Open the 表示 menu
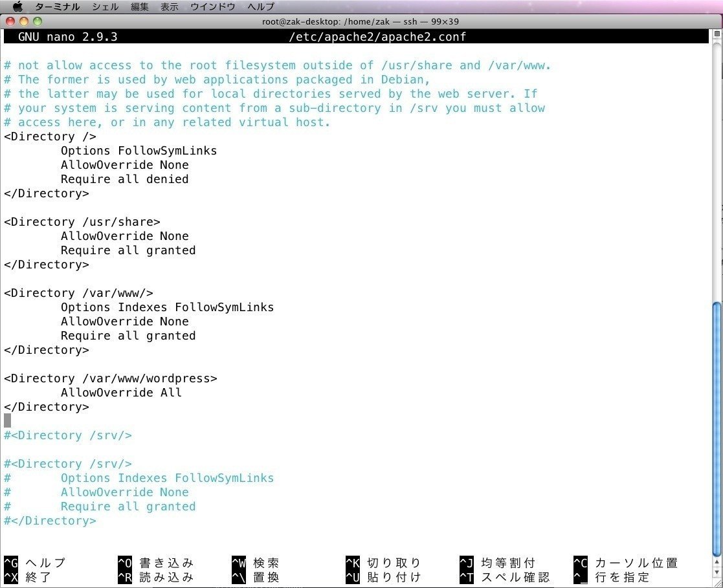The height and width of the screenshot is (588, 723). point(169,7)
